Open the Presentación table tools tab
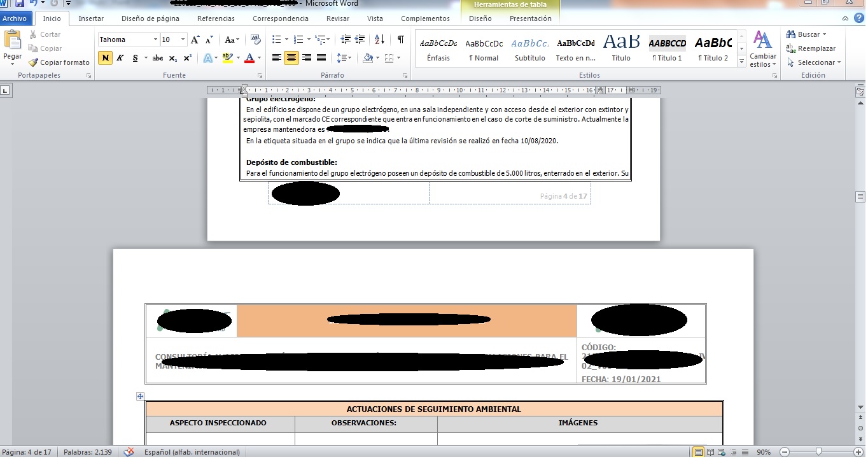Viewport: 868px width, 461px height. tap(531, 18)
